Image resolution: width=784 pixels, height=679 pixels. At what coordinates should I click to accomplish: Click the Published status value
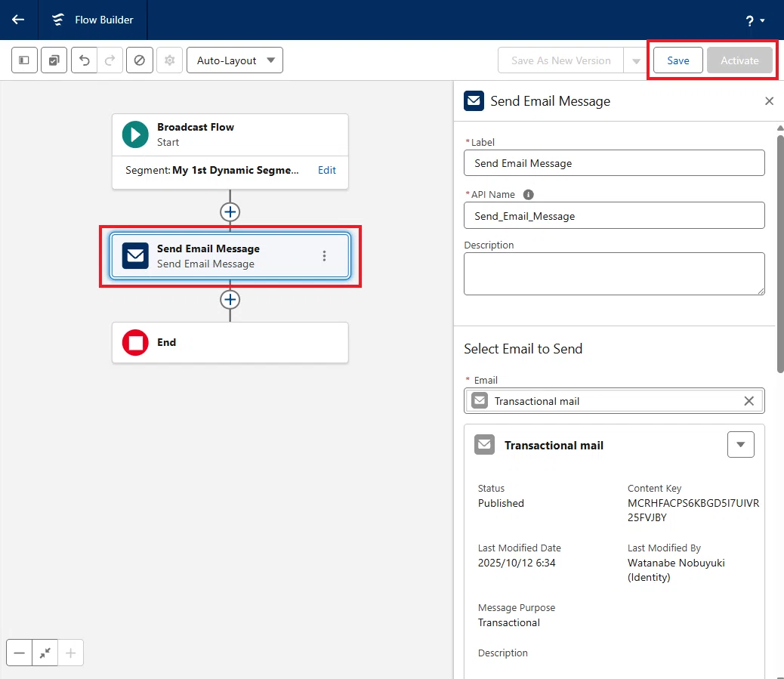click(501, 503)
